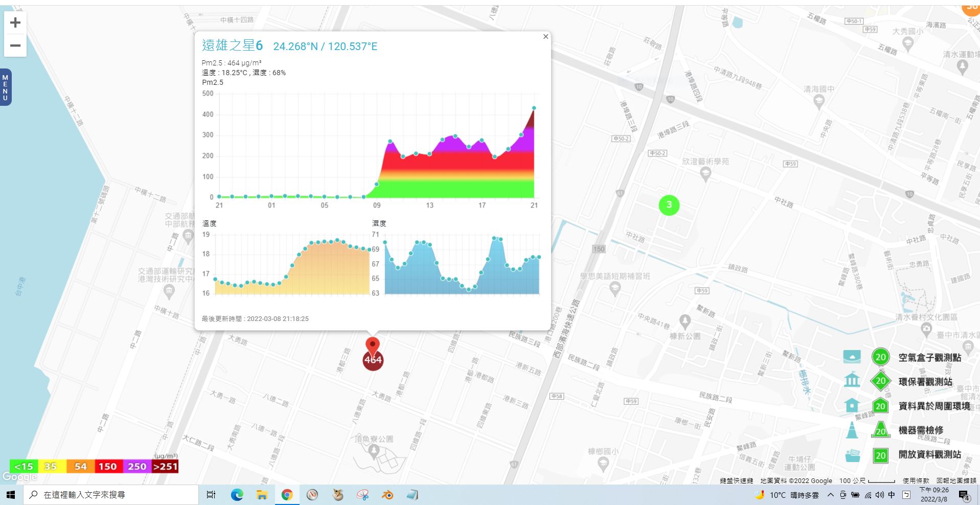Open File Explorer from the taskbar

(x=262, y=495)
